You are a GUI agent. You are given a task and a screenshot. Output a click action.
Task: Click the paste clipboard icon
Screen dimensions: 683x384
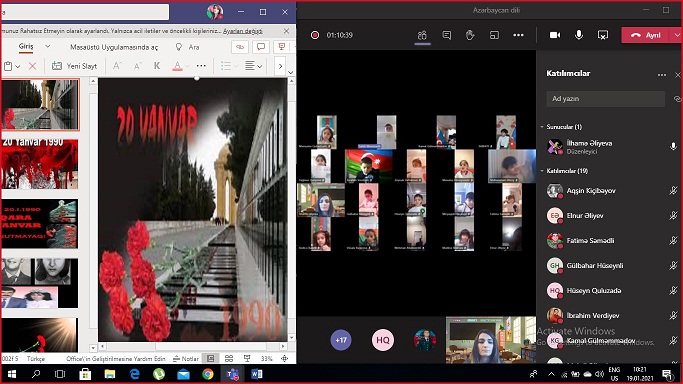click(x=8, y=66)
